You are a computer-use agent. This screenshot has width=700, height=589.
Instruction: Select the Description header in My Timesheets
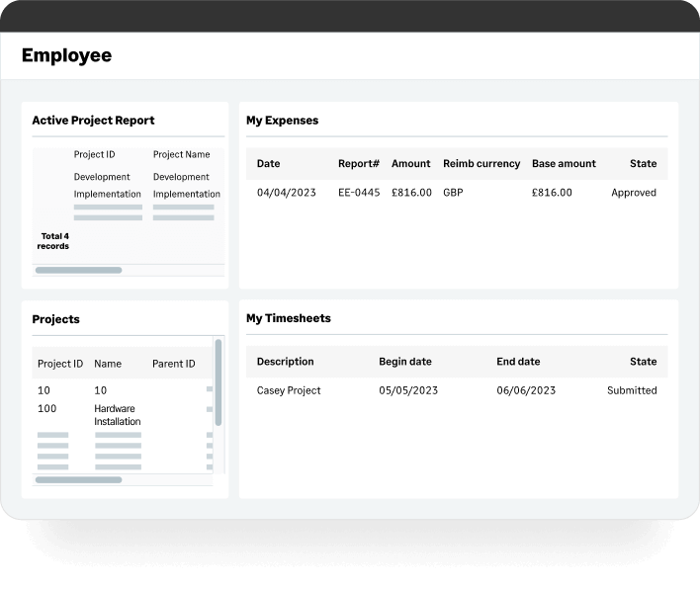285,362
